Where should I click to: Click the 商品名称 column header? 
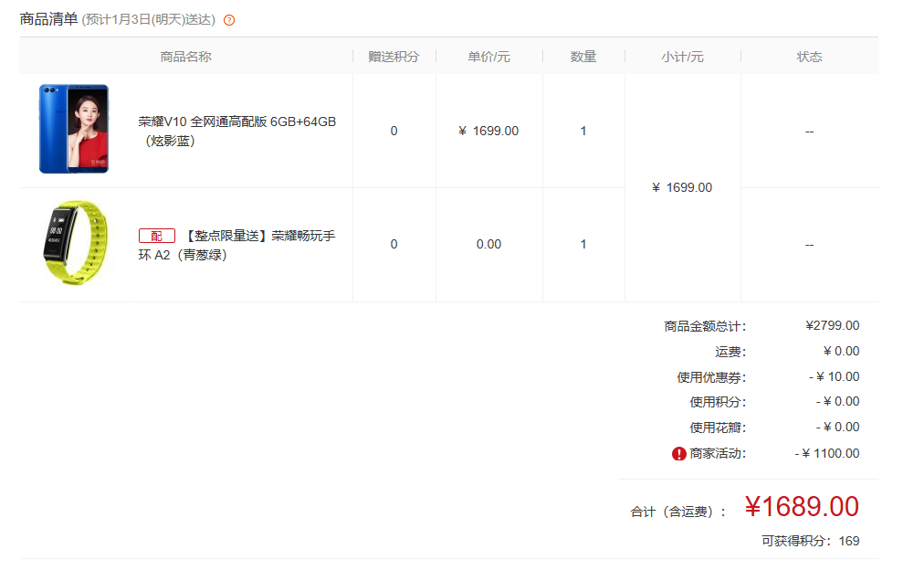185,57
